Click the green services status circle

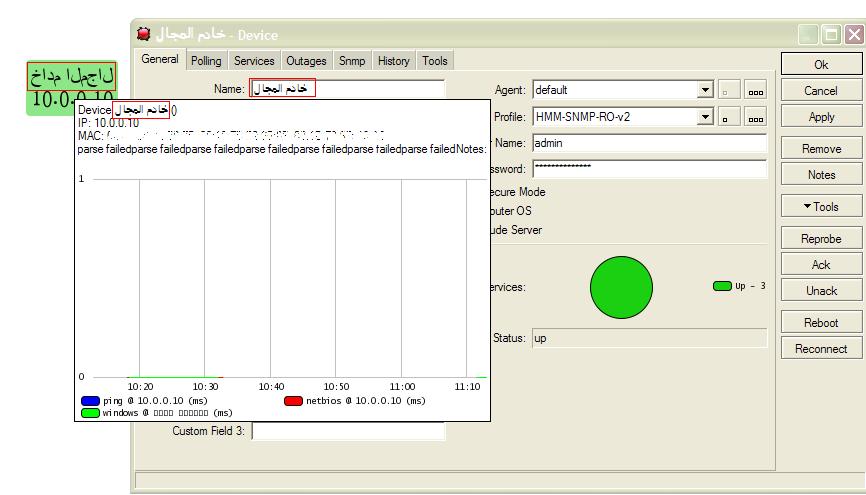click(621, 287)
